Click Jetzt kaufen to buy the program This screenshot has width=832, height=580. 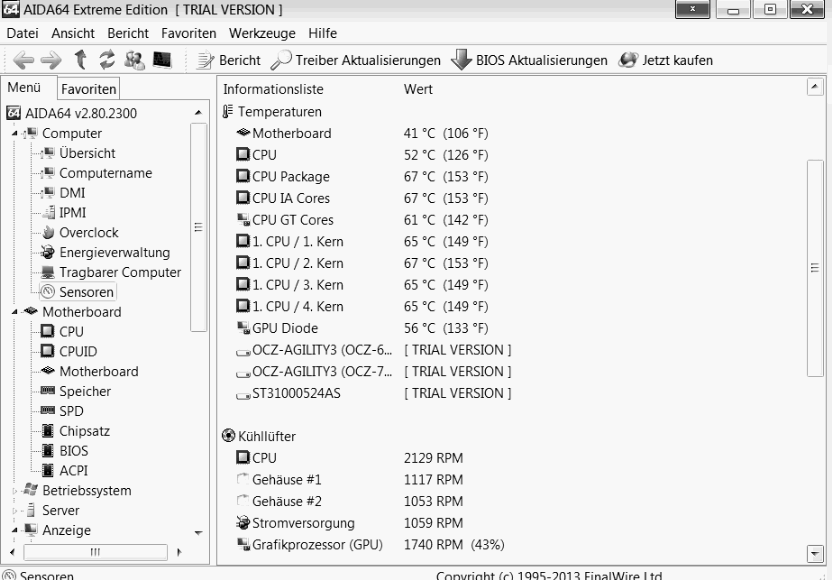tap(666, 60)
